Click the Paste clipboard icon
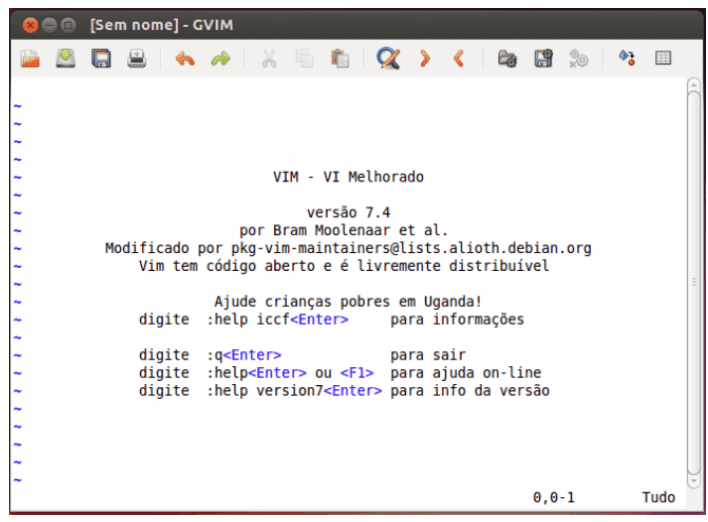This screenshot has height=522, width=708. tap(340, 59)
